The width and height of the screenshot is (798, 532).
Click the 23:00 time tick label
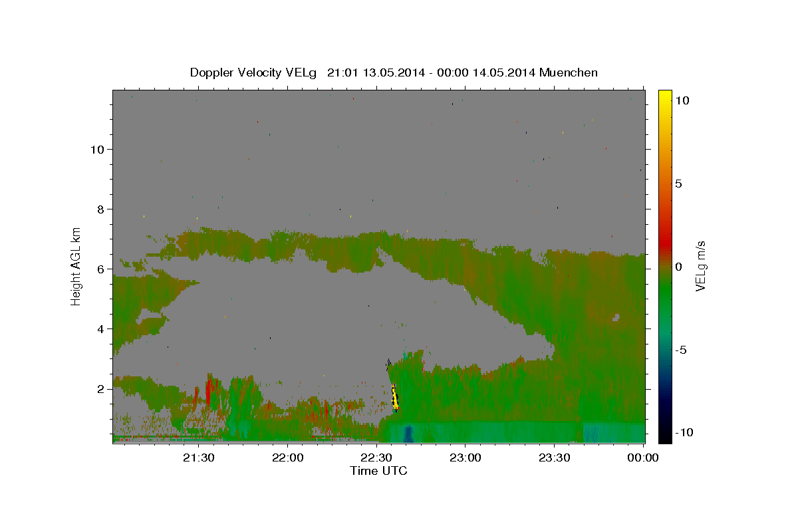tap(465, 458)
